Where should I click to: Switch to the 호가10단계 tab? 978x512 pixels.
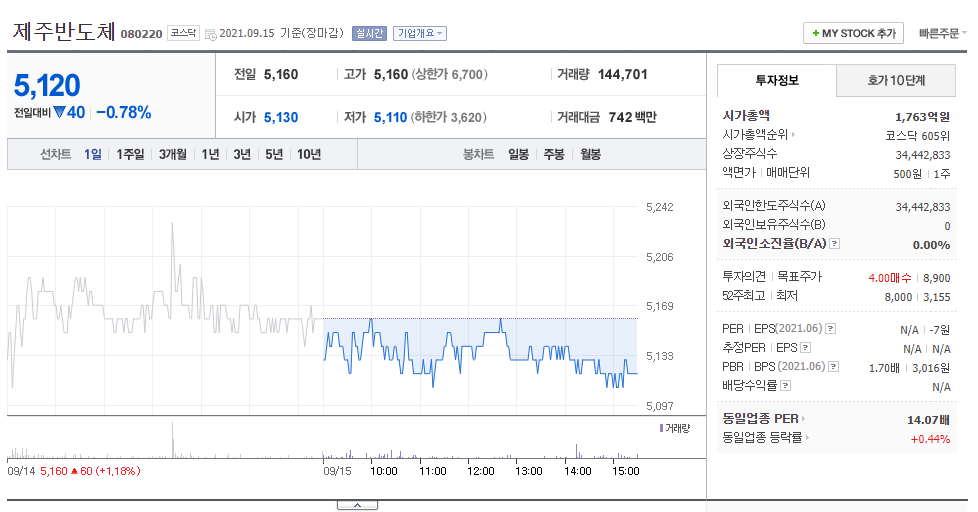(x=896, y=80)
